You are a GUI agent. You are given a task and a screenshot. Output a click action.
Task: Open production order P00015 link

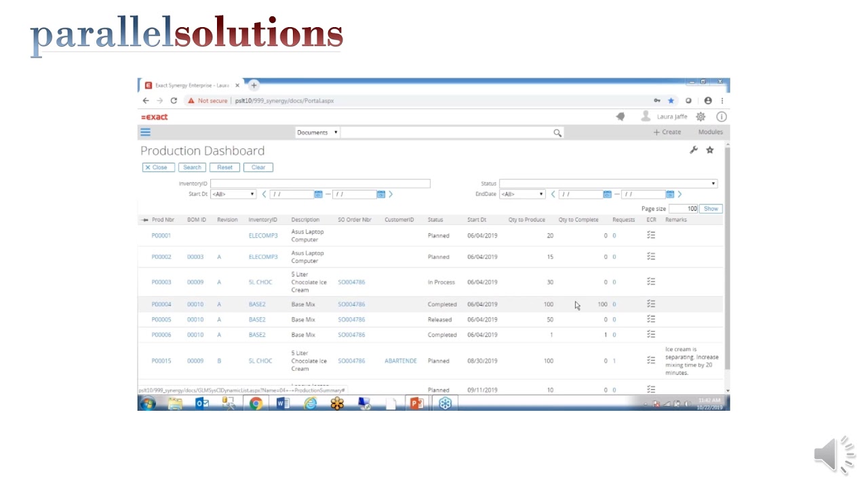(161, 361)
